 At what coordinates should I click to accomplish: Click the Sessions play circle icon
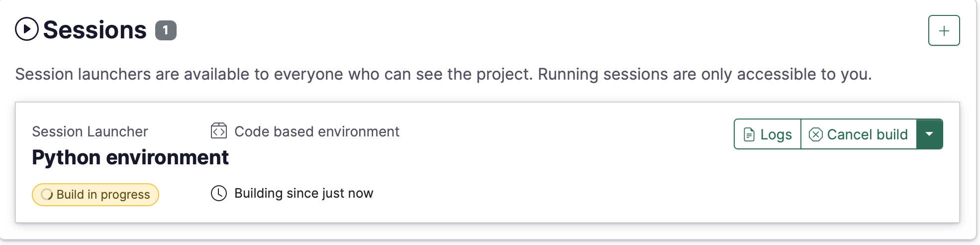click(x=27, y=29)
